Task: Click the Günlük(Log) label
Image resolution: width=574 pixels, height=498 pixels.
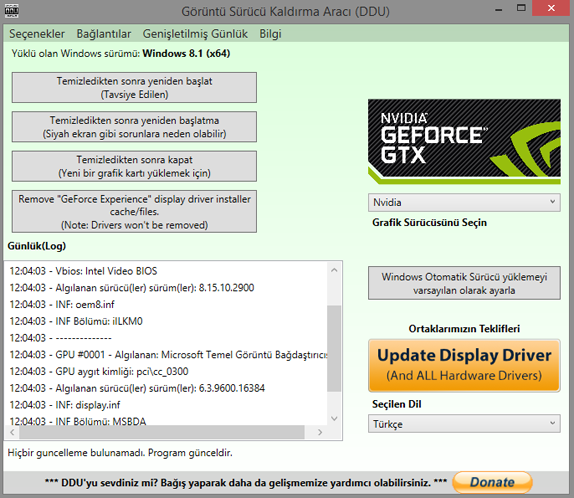Action: coord(37,246)
